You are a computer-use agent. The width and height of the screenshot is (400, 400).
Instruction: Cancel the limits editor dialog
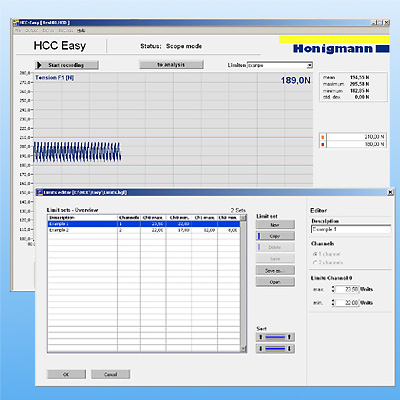(110, 374)
